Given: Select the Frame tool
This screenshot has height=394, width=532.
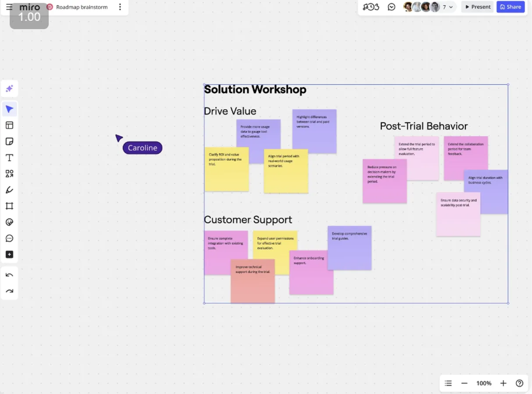Looking at the screenshot, I should (x=9, y=206).
